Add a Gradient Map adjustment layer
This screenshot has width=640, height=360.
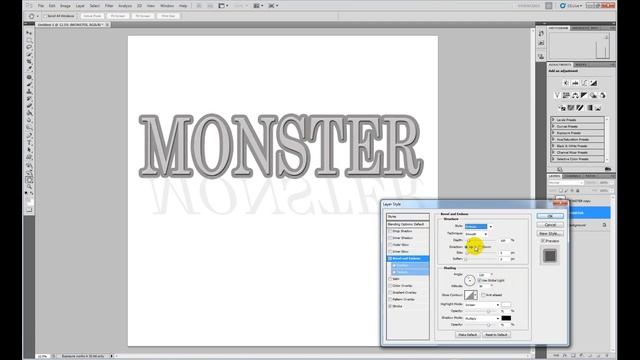point(589,108)
